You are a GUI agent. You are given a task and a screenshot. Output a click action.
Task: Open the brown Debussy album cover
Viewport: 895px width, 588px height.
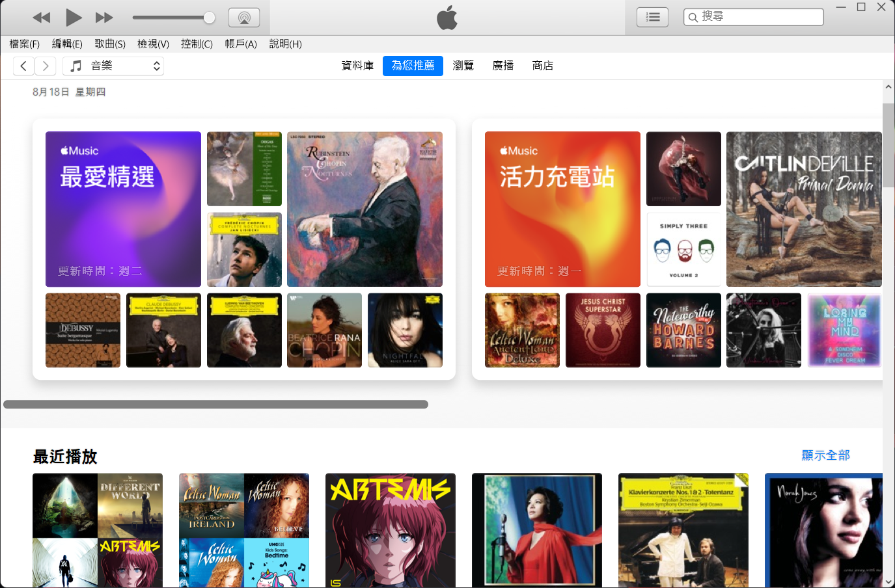pos(83,330)
